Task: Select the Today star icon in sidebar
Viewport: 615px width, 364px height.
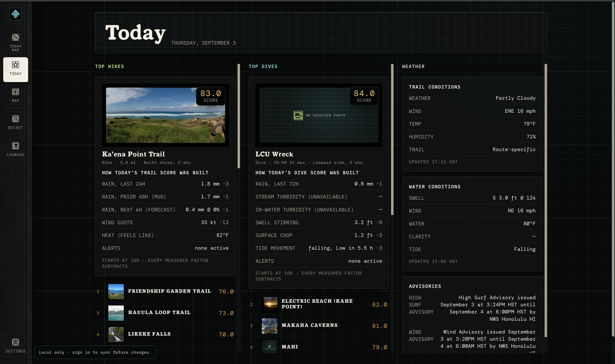Action: click(15, 65)
